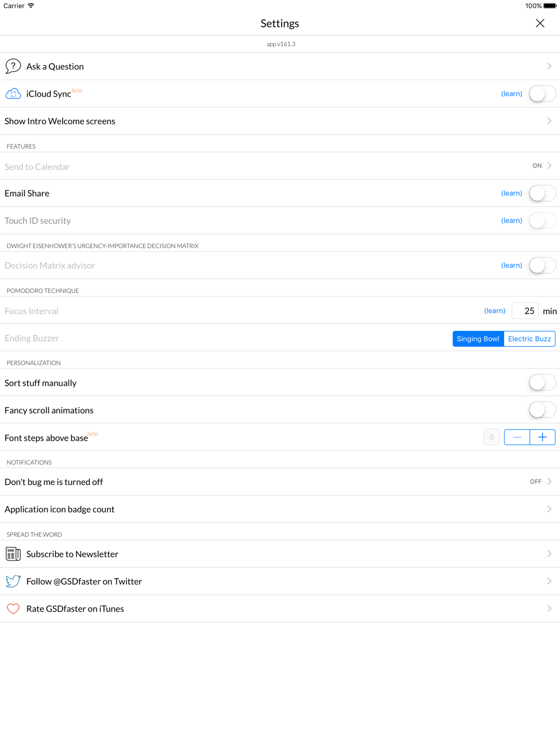Click the Focus Interval minutes field

(x=525, y=311)
